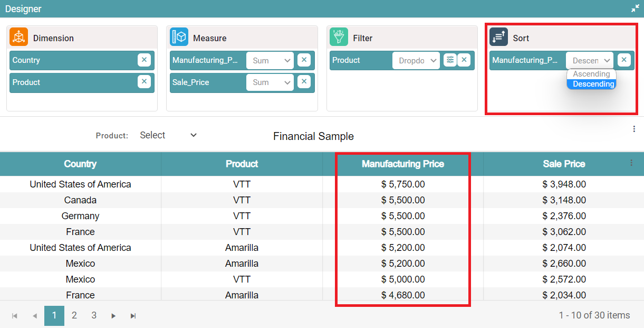644x328 pixels.
Task: Expand the Product filter type dropdown
Action: pyautogui.click(x=416, y=61)
